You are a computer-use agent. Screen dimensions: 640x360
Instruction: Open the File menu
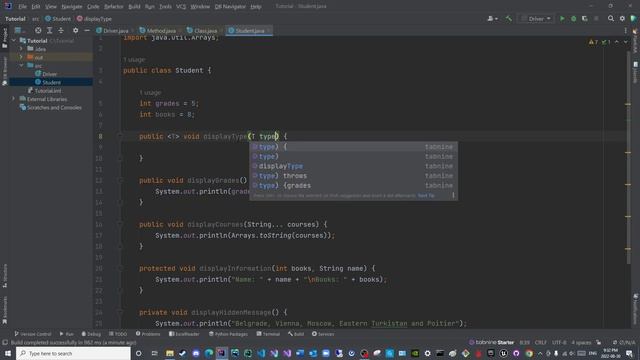(22, 7)
